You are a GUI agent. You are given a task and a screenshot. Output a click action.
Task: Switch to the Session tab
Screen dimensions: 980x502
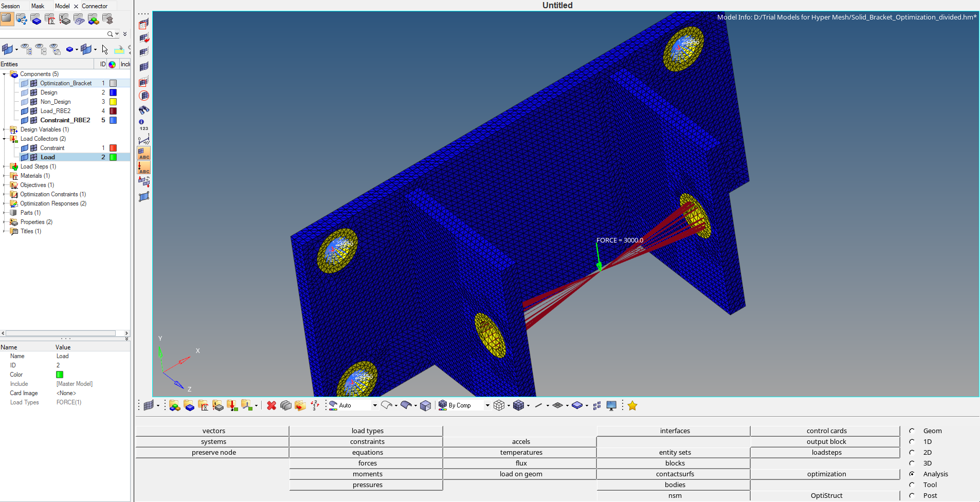point(11,6)
